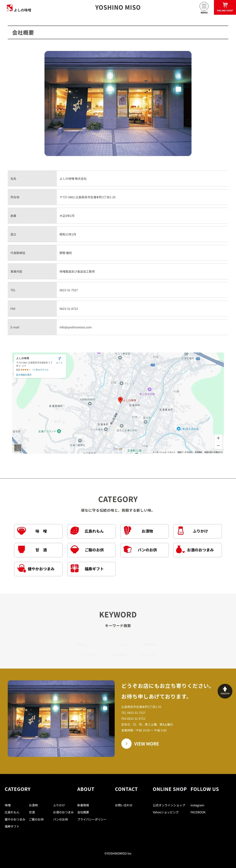Click the VIEW MORE button
This screenshot has height=868, width=236.
tap(140, 744)
